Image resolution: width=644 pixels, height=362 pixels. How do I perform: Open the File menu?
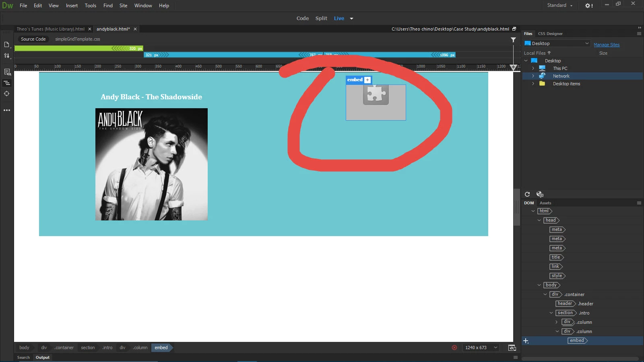23,6
